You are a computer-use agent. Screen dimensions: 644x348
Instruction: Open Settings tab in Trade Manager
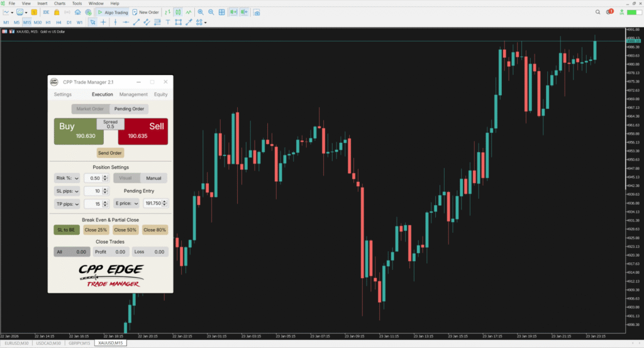(x=63, y=94)
